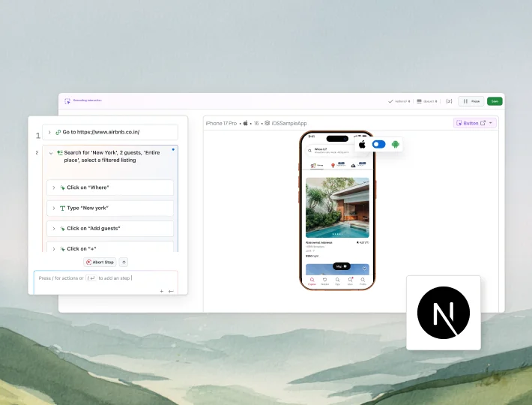
Task: Tap heart icon on second listing photo
Action: (x=364, y=268)
